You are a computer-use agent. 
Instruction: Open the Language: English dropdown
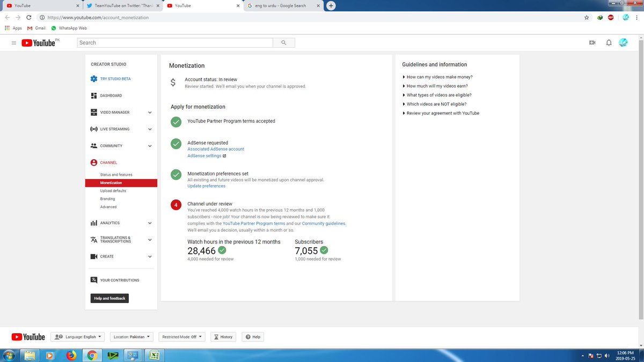[78, 337]
